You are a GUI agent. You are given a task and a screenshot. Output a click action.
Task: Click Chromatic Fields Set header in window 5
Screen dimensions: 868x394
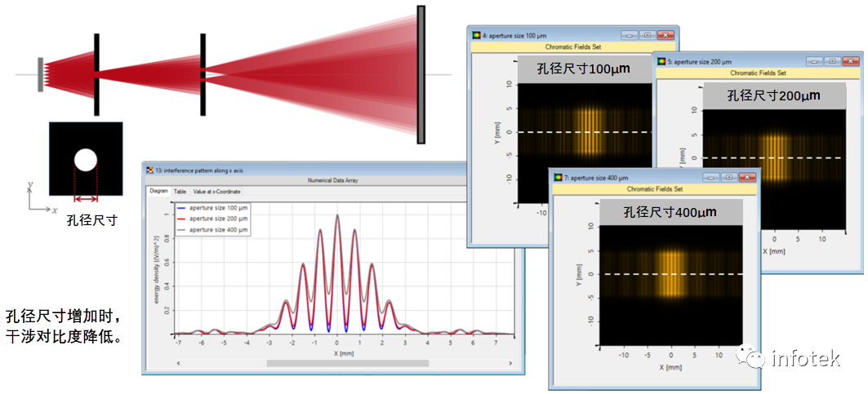click(757, 73)
